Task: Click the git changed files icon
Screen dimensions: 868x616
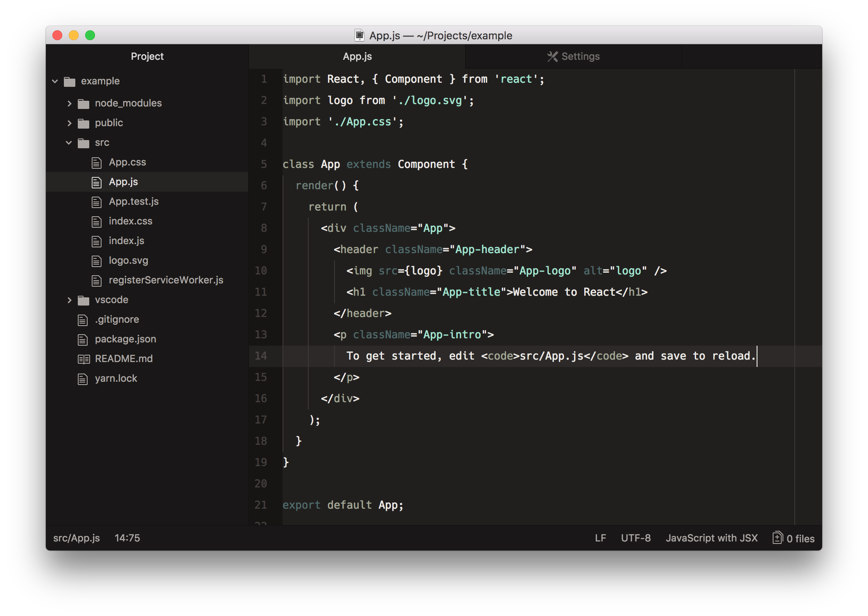Action: [x=777, y=538]
